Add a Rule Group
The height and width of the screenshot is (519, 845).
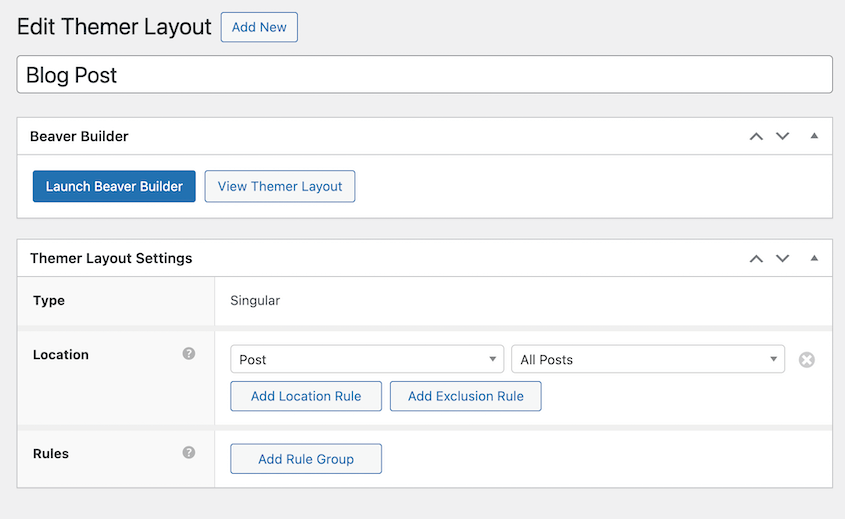pos(306,459)
